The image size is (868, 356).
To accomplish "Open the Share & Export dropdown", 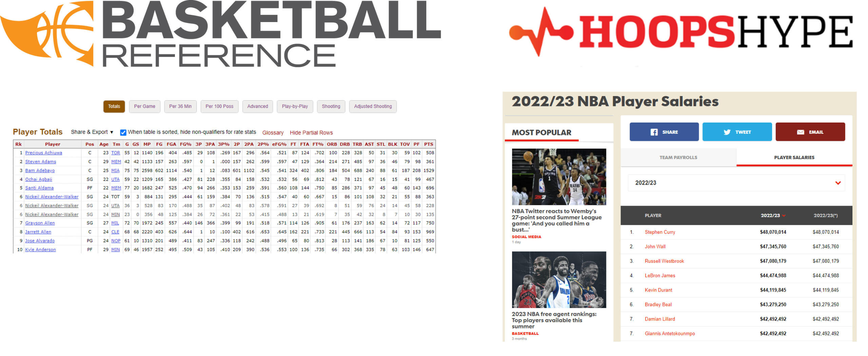I will 92,132.
